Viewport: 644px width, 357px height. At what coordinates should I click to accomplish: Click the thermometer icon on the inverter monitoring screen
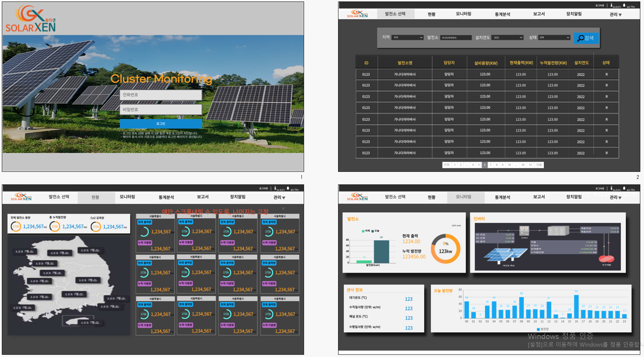pyautogui.click(x=611, y=188)
